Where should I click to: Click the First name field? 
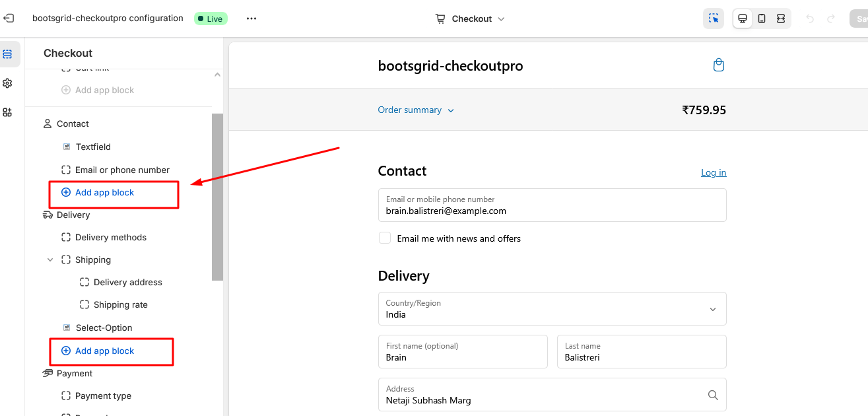point(463,351)
